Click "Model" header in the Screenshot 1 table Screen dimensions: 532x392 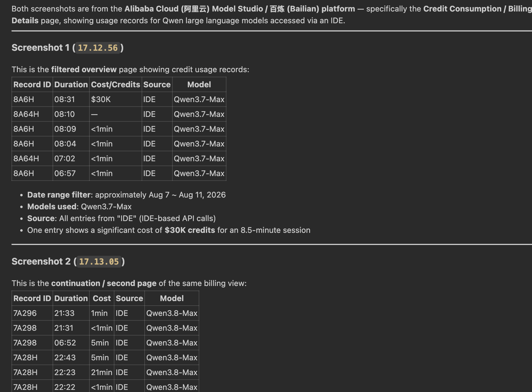199,85
